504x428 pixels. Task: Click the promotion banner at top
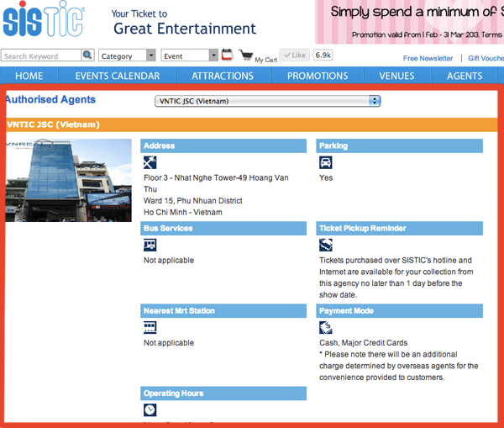point(409,22)
